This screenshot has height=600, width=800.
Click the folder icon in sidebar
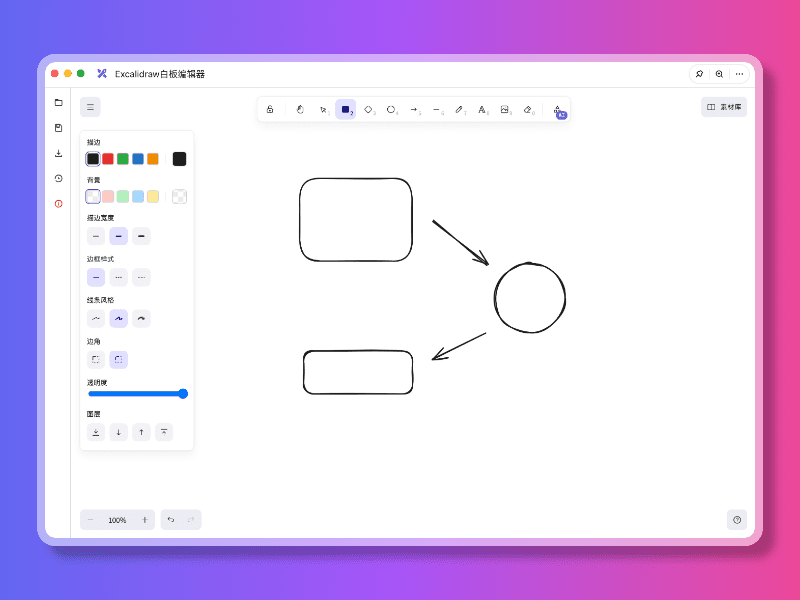pos(59,103)
